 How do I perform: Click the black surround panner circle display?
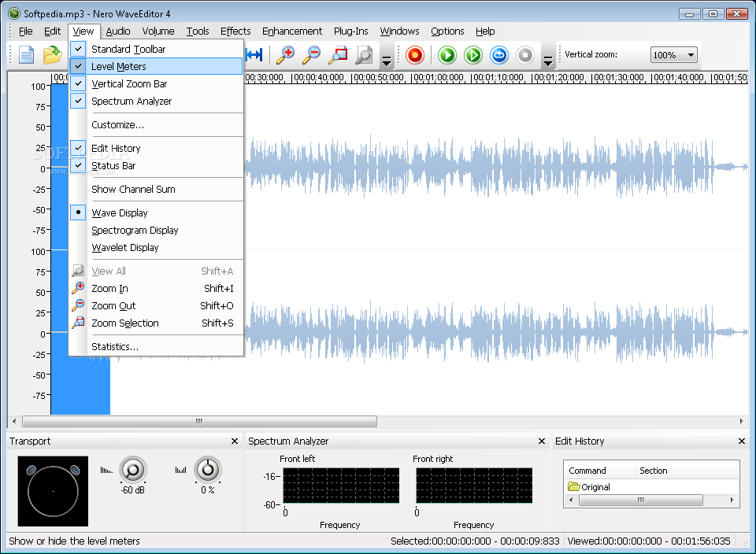(x=53, y=491)
